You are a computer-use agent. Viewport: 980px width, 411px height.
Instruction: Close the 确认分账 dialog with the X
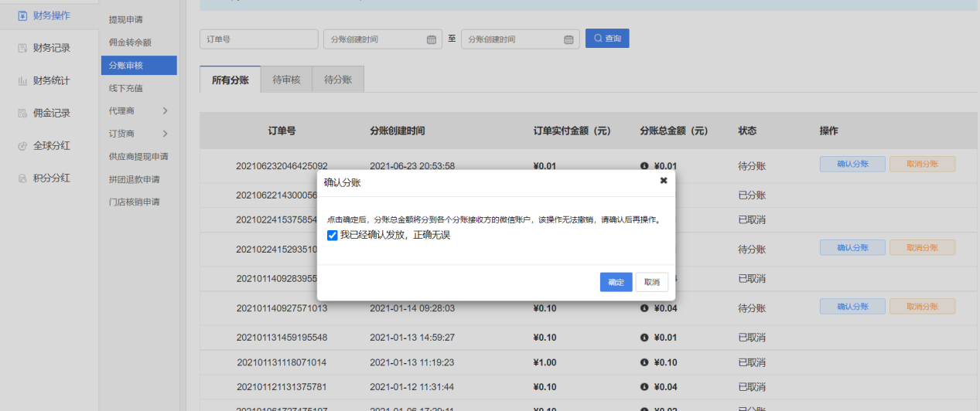(663, 181)
